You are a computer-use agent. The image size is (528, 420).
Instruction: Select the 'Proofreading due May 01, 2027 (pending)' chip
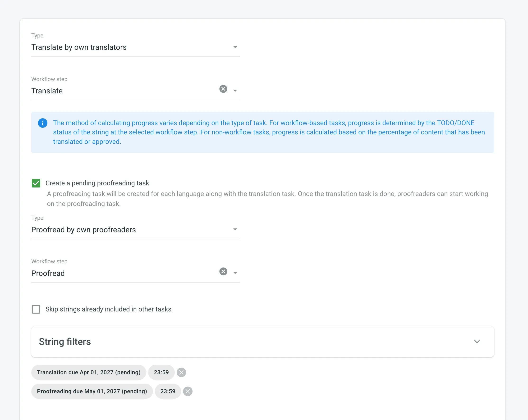click(x=92, y=391)
